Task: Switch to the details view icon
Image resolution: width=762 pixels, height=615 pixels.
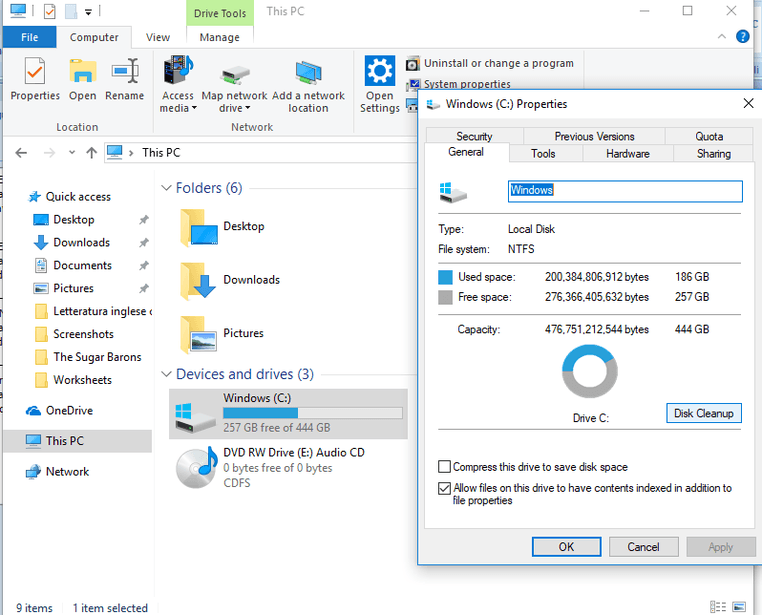Action: tap(718, 607)
